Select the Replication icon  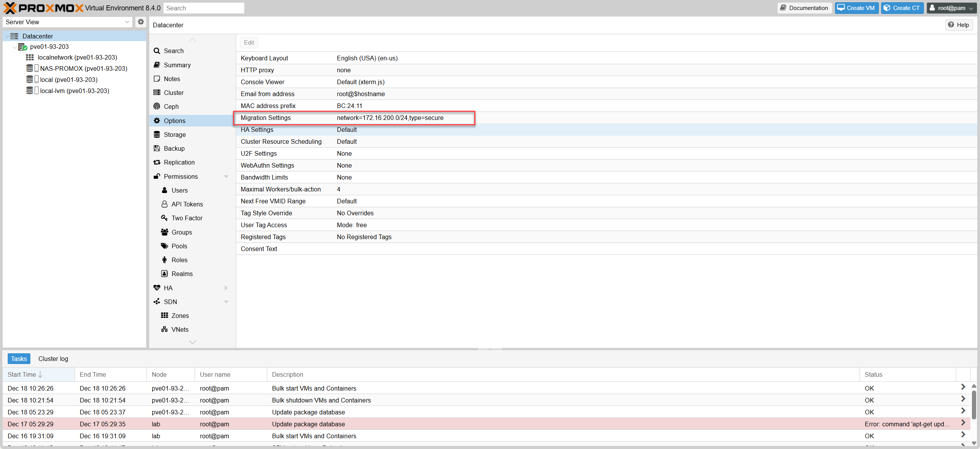[x=157, y=162]
